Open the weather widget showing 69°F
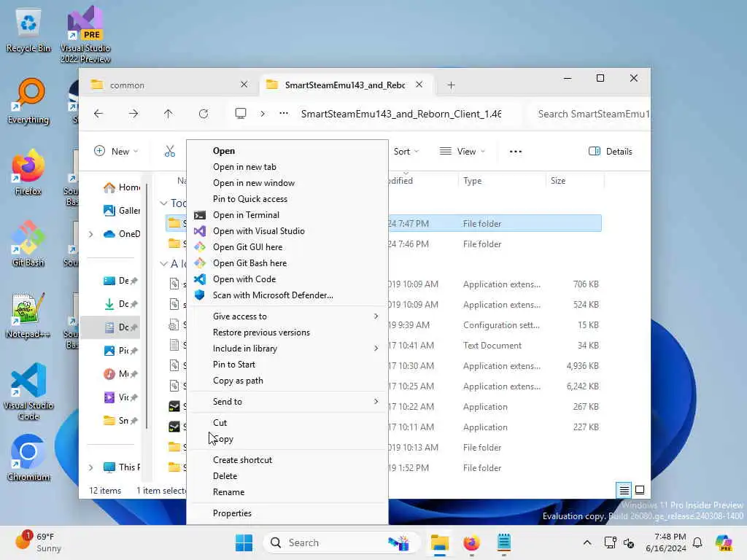 [x=39, y=542]
